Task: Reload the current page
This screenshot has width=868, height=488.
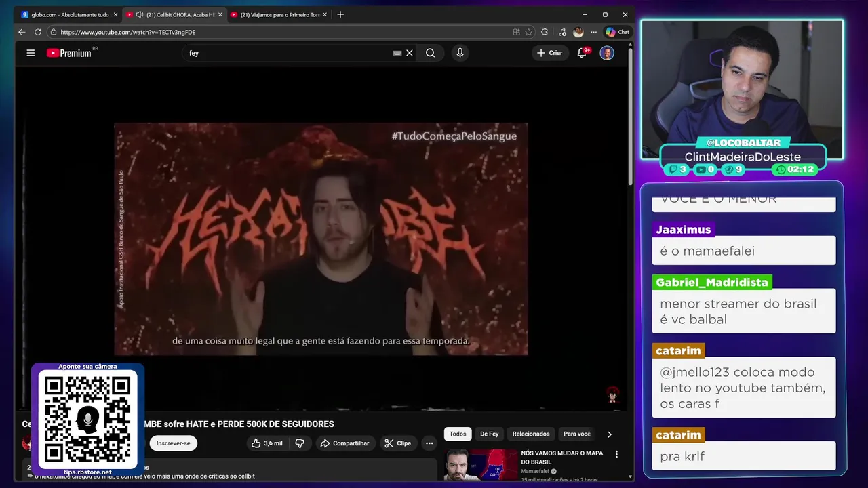Action: (x=38, y=32)
